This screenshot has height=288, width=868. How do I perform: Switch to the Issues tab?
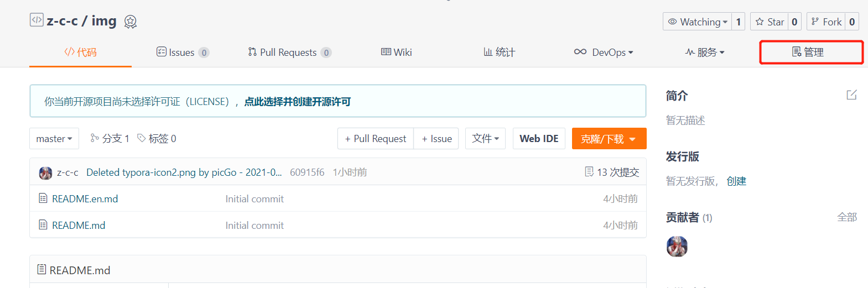tap(182, 53)
